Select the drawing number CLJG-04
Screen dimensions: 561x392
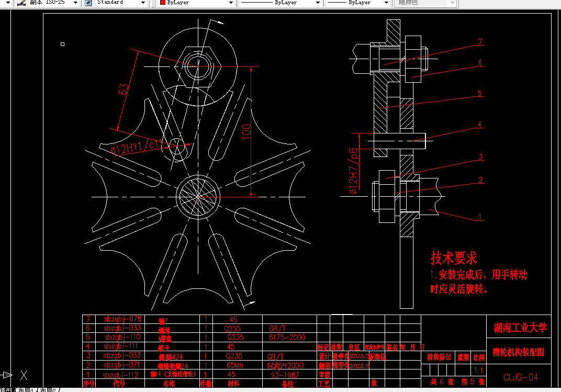point(521,377)
